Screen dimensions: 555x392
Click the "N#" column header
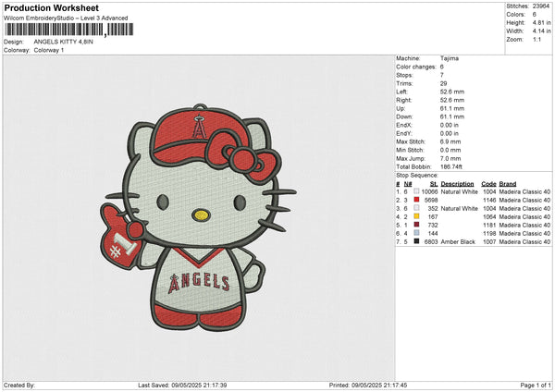point(408,184)
